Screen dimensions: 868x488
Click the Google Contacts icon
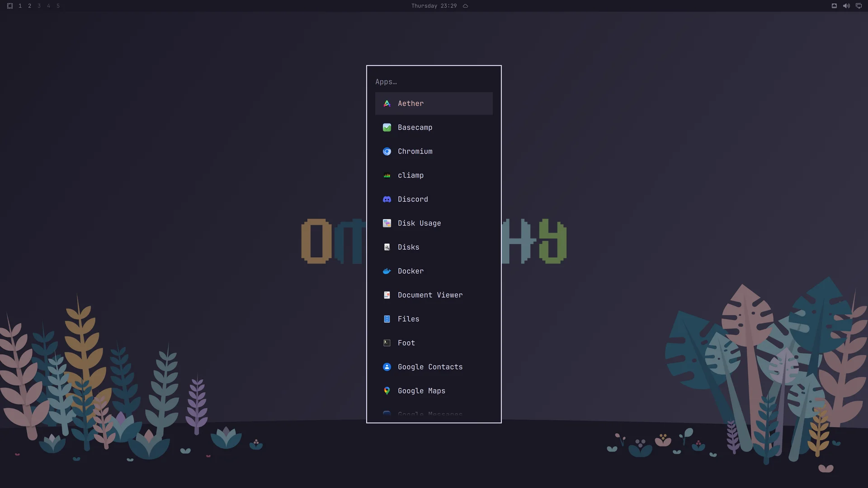click(387, 367)
